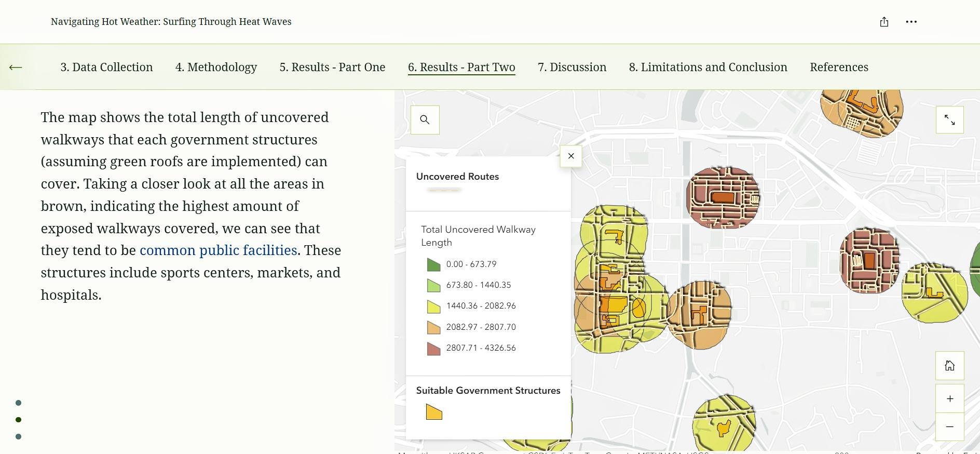This screenshot has height=454, width=980.
Task: Click the back arrow in navigation bar
Action: 16,67
